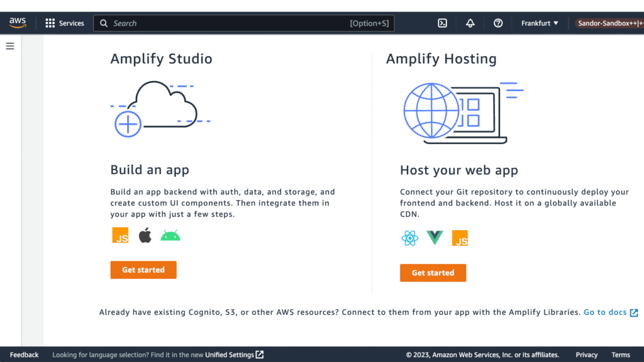Click the AWS logo home icon

(x=18, y=23)
